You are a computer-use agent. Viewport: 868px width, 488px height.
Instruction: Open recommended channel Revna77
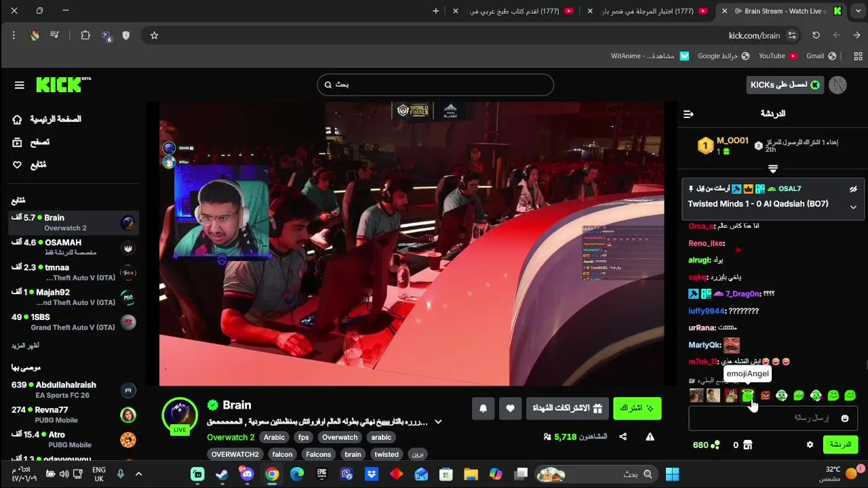click(x=73, y=415)
